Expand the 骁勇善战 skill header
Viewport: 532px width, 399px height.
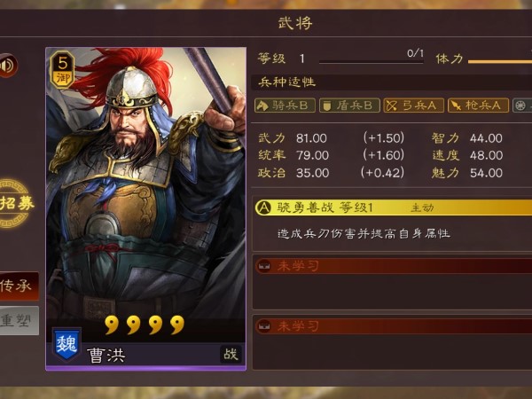click(393, 207)
